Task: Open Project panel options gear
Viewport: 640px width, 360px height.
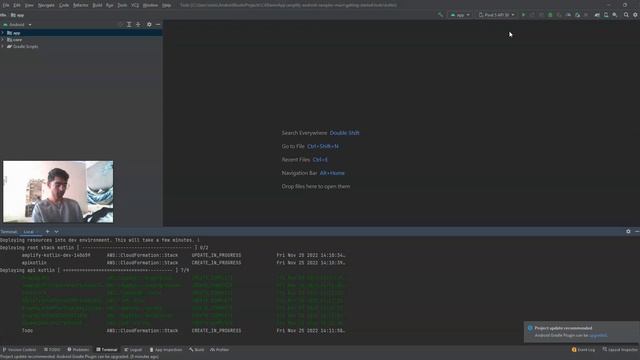Action: pos(149,24)
